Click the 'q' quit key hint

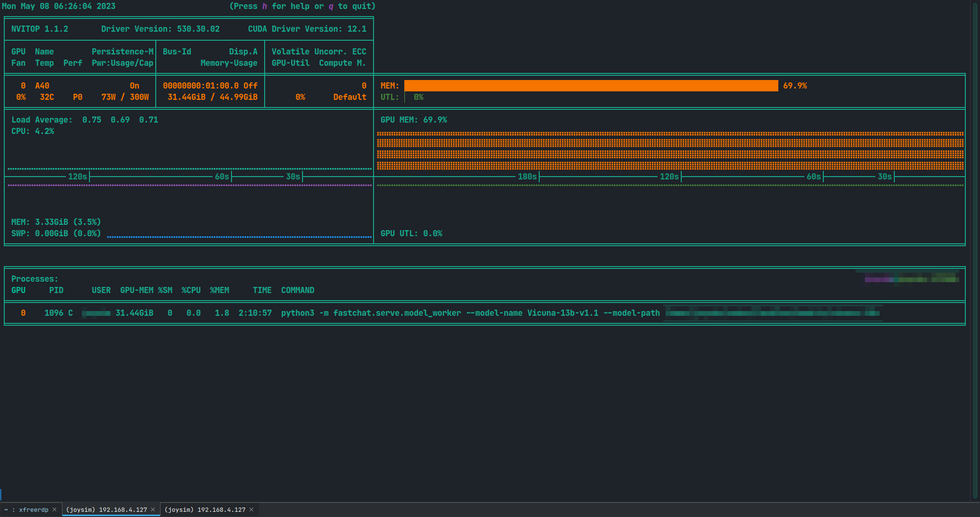pos(330,6)
